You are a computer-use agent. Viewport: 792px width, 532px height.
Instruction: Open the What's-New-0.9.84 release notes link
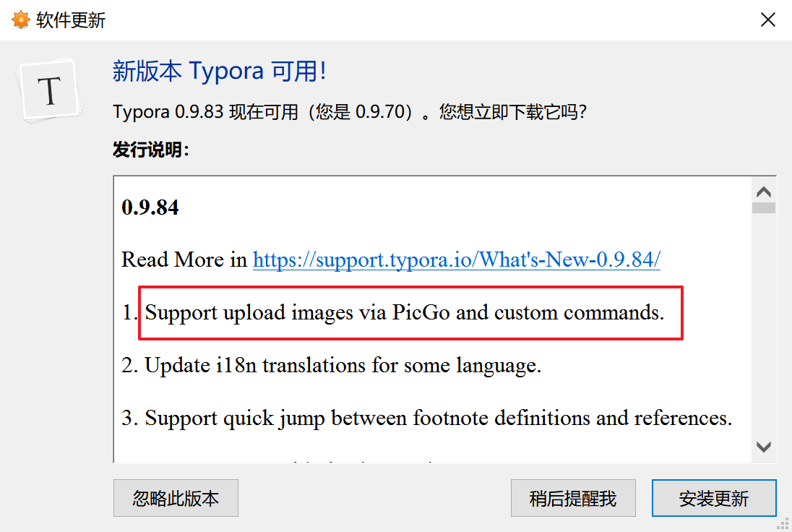pyautogui.click(x=457, y=259)
